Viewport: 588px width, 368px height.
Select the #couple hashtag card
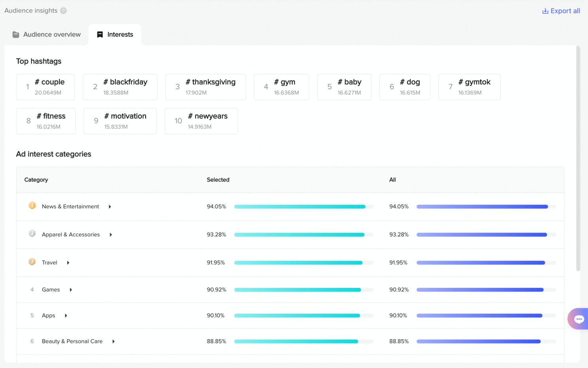coord(45,87)
